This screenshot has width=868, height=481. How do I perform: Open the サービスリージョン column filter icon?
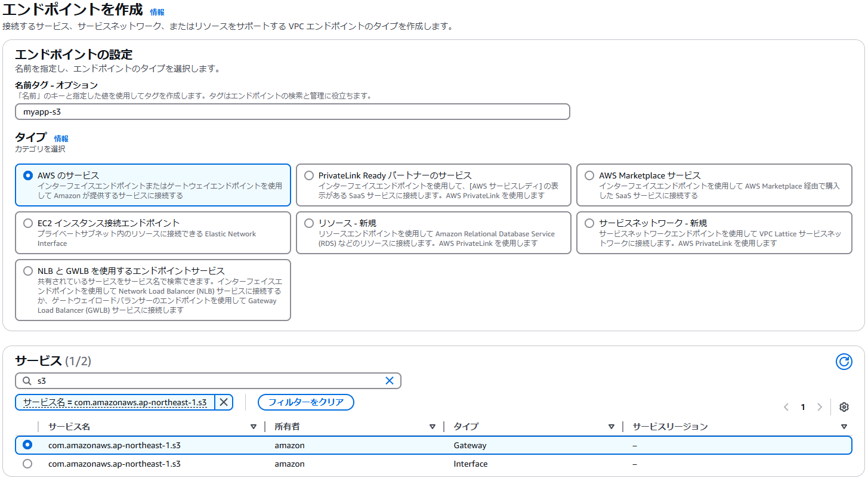[x=845, y=426]
